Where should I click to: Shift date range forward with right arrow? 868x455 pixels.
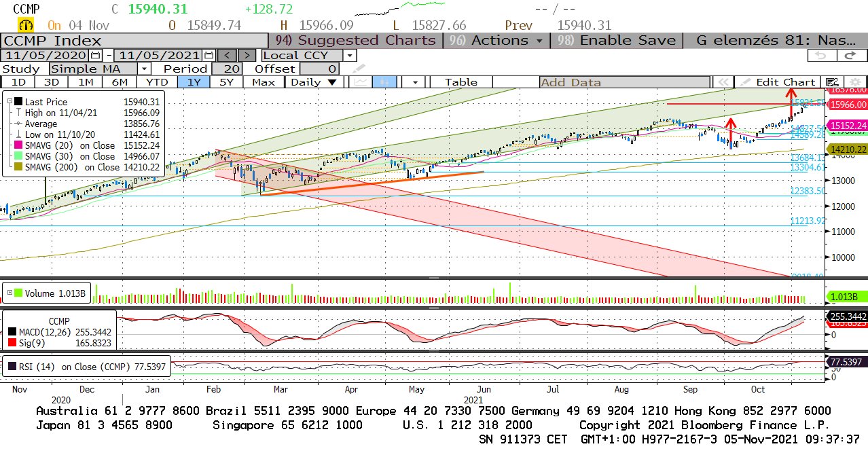(247, 56)
